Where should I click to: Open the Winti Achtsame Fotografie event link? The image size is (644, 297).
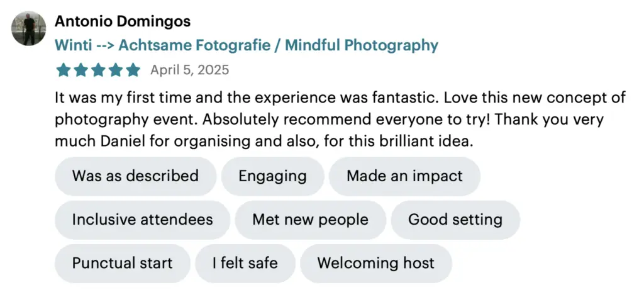coord(247,45)
